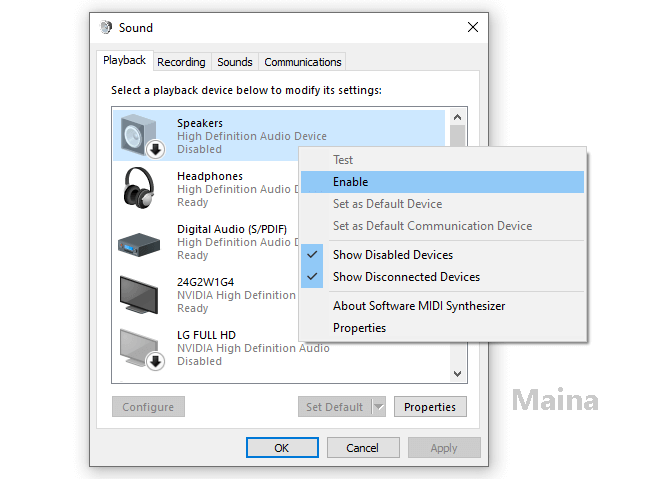Click the Speakers device icon
662x479 pixels.
142,135
